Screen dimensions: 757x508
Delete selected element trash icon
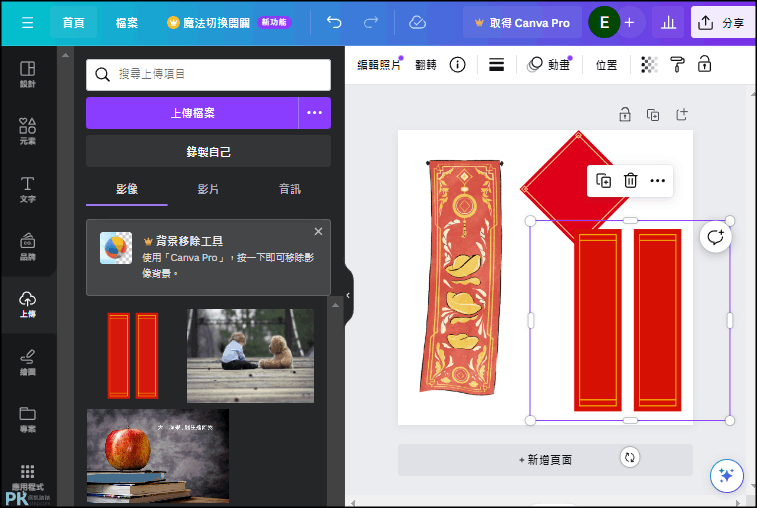click(x=630, y=181)
